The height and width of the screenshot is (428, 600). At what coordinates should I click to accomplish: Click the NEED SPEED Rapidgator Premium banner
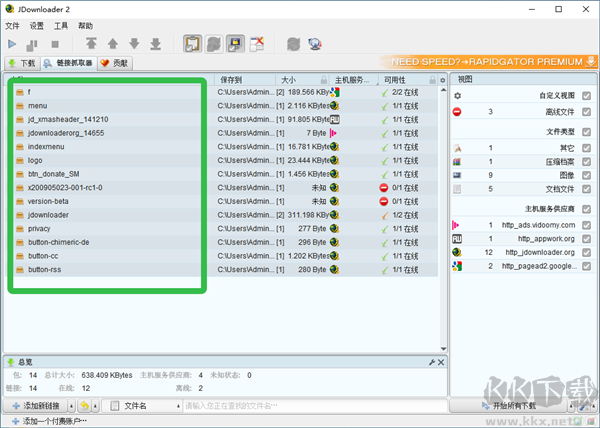pyautogui.click(x=489, y=62)
